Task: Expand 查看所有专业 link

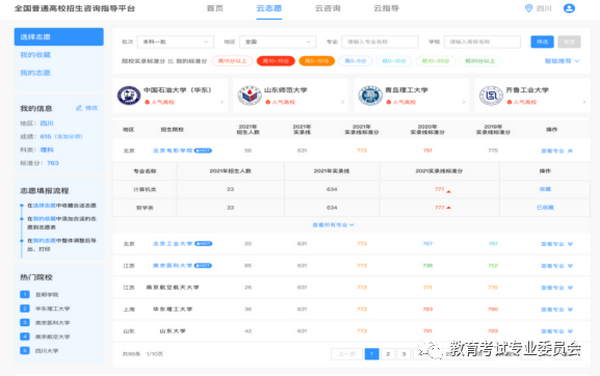Action: click(333, 225)
